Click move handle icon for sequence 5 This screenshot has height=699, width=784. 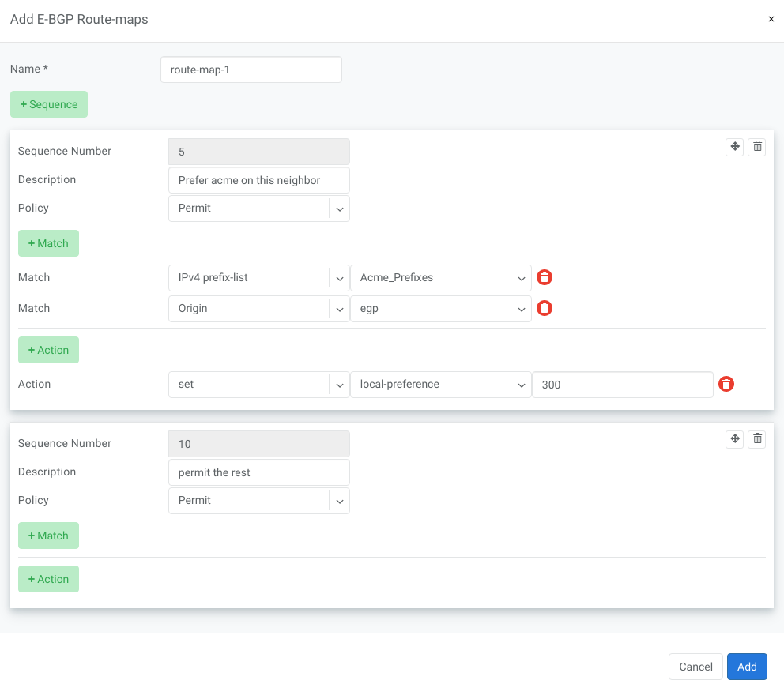coord(734,147)
